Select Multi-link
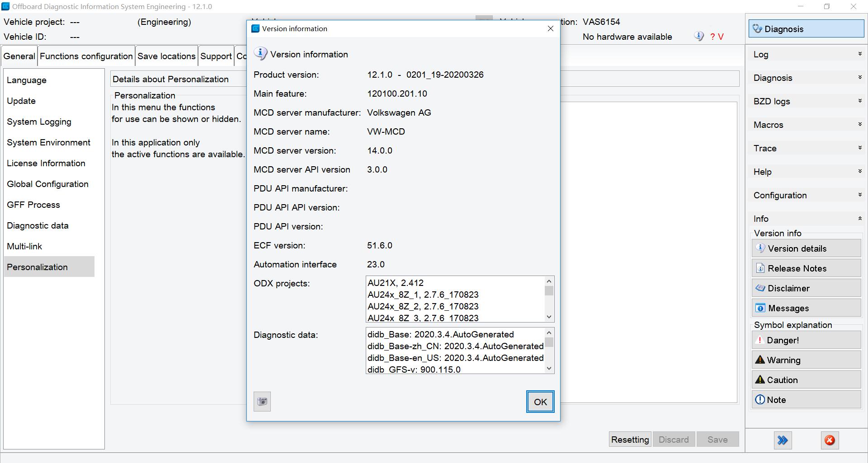 49,246
